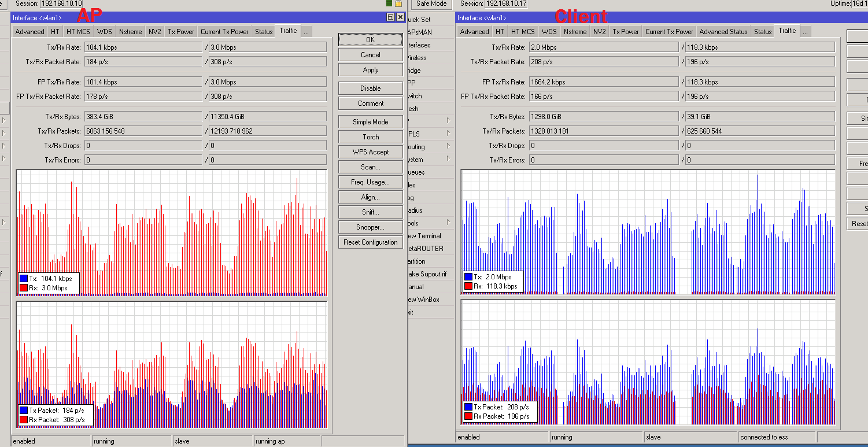Image resolution: width=868 pixels, height=447 pixels.
Task: Switch to the Nstreme tab in the AP window
Action: click(x=130, y=32)
